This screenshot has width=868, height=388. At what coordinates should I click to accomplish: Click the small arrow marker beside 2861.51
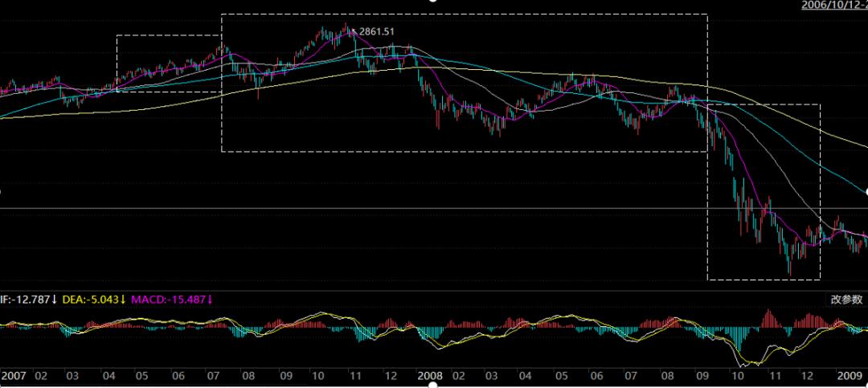coord(353,31)
